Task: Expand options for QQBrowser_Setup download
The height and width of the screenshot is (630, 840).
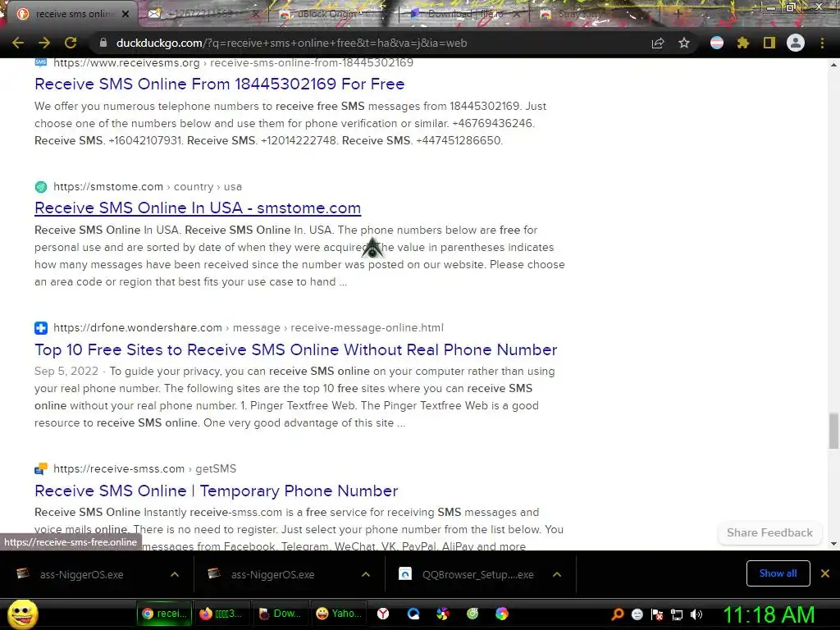Action: [x=557, y=574]
